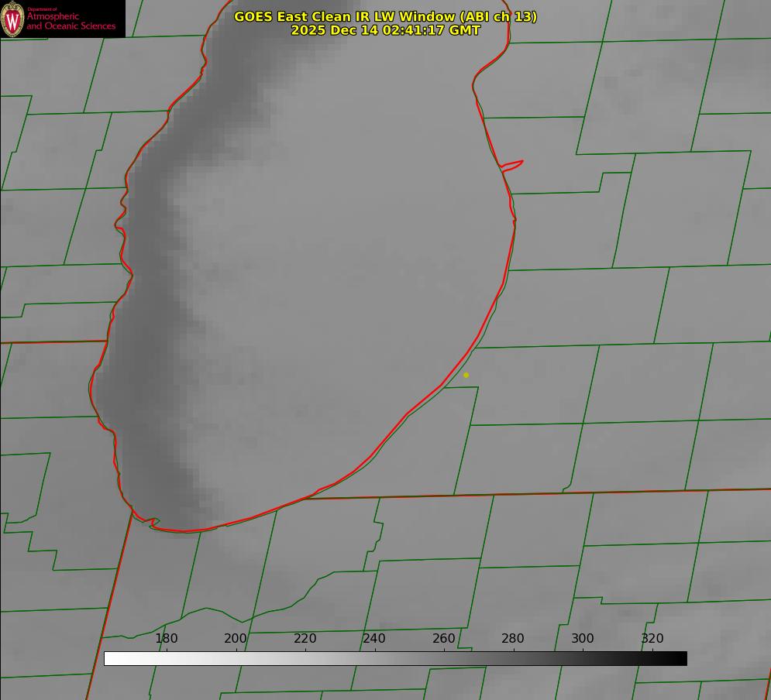Click the 220 label on the colorbar
The image size is (771, 700).
pos(305,638)
